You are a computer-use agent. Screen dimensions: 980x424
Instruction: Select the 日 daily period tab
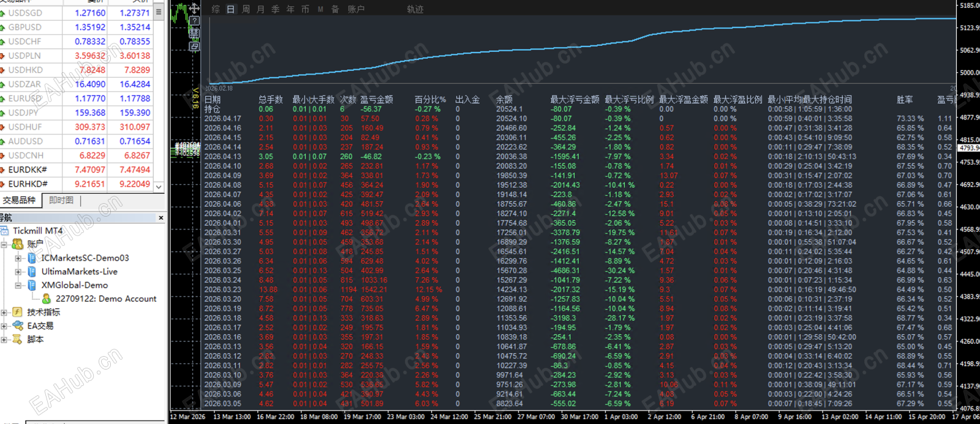tap(231, 9)
